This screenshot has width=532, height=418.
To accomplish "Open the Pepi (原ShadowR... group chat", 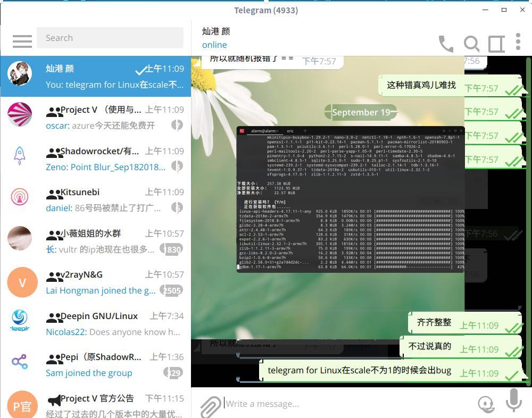I will point(96,364).
